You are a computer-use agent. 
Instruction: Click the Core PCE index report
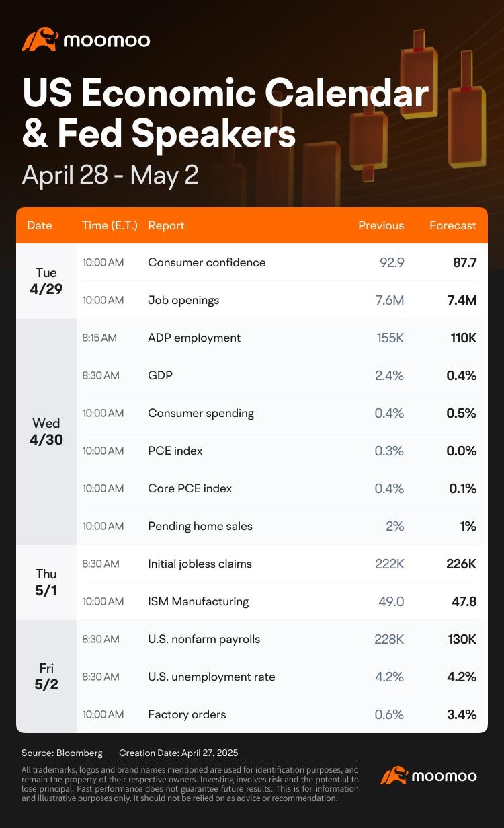point(190,488)
